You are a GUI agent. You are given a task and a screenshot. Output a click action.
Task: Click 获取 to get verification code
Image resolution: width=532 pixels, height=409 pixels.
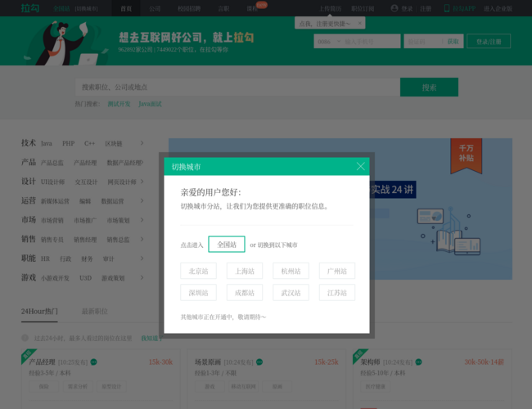click(453, 42)
